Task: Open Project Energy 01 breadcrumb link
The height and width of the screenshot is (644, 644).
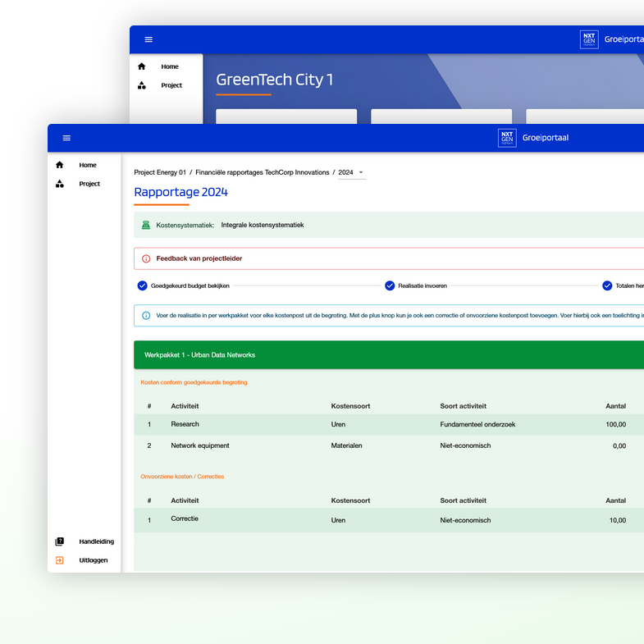Action: (x=160, y=172)
